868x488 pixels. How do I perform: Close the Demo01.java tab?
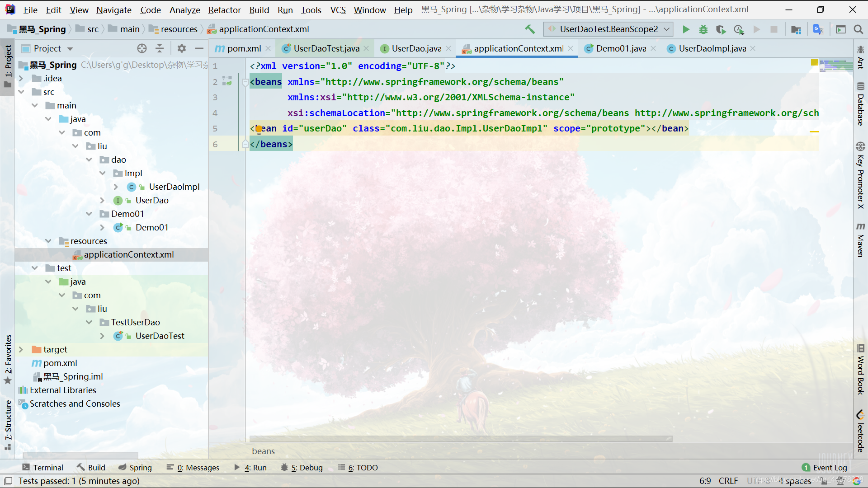point(653,48)
